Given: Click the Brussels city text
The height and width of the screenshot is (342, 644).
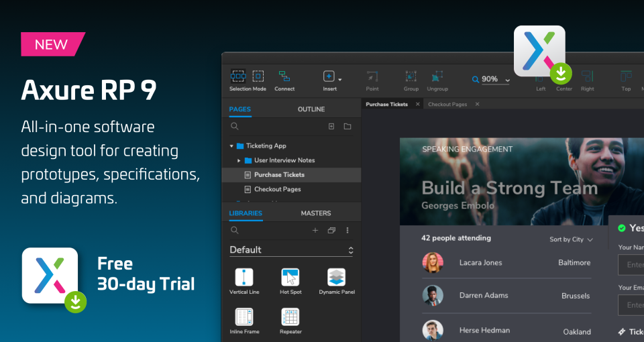Looking at the screenshot, I should [x=576, y=296].
